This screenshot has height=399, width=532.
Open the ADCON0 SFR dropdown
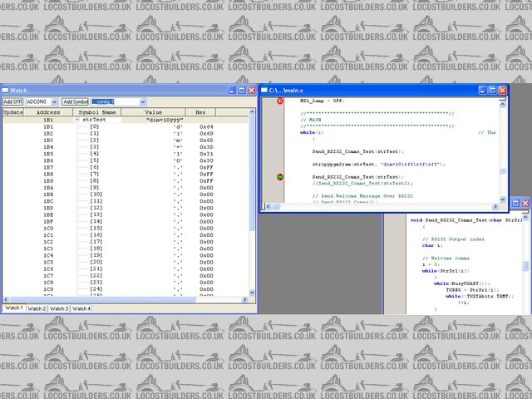54,101
